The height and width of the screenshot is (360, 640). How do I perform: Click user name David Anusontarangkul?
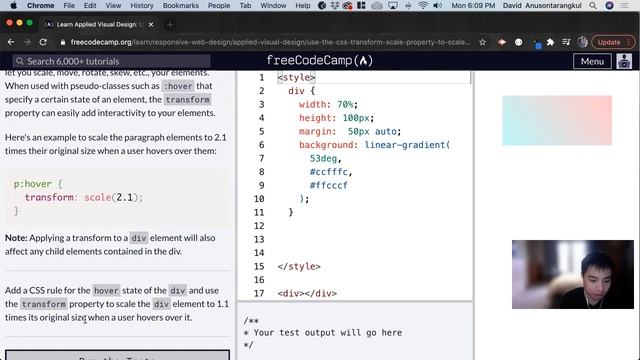point(542,5)
